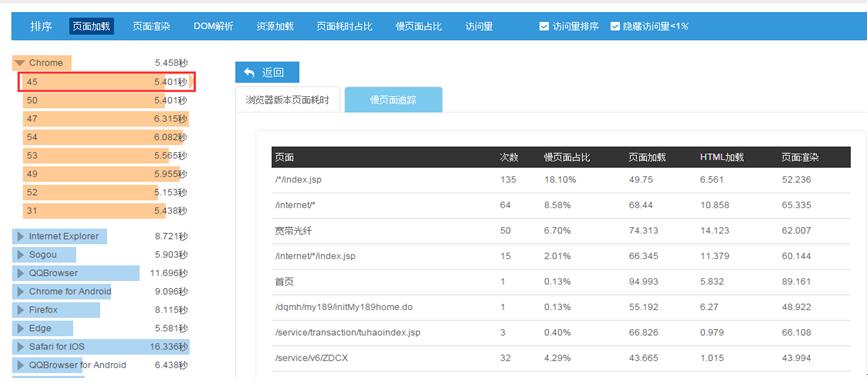Toggle the 隐藏访问量<1% checkbox
The height and width of the screenshot is (387, 868).
614,26
